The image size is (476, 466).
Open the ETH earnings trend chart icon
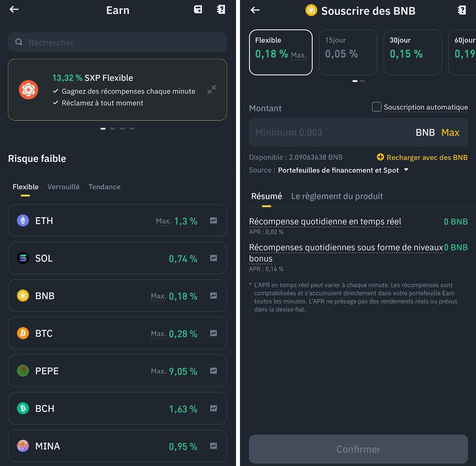tap(213, 220)
